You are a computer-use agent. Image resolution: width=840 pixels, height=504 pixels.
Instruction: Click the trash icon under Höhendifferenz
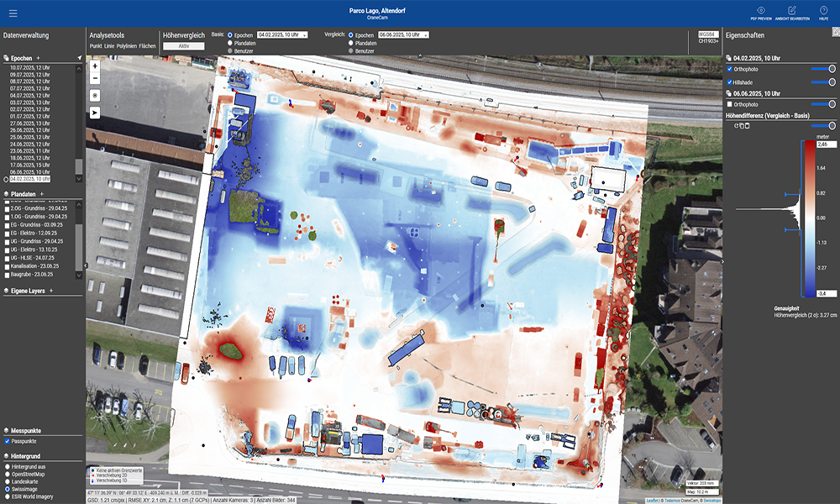click(745, 125)
